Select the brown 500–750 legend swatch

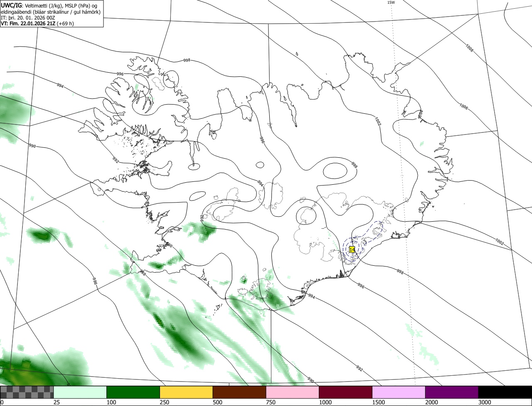tap(239, 392)
